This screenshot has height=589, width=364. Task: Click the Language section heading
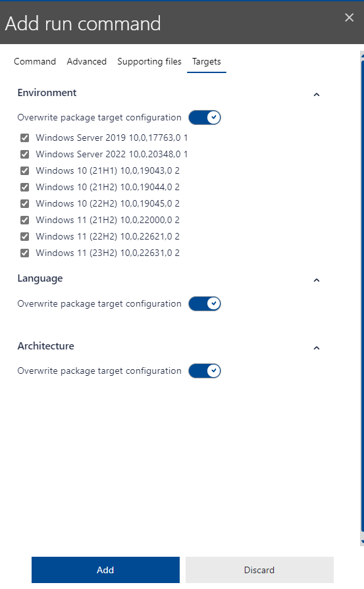coord(40,278)
